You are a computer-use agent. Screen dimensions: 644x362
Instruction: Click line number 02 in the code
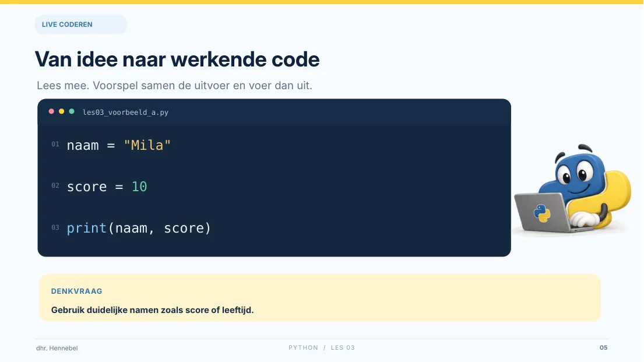click(55, 186)
